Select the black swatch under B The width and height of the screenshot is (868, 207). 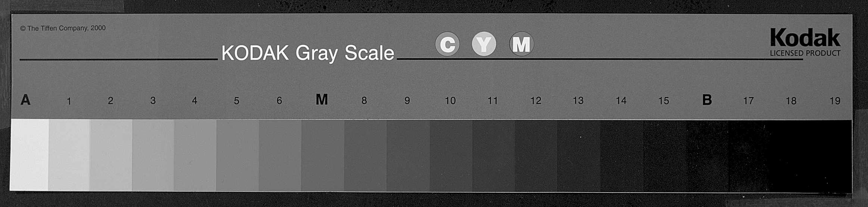707,155
